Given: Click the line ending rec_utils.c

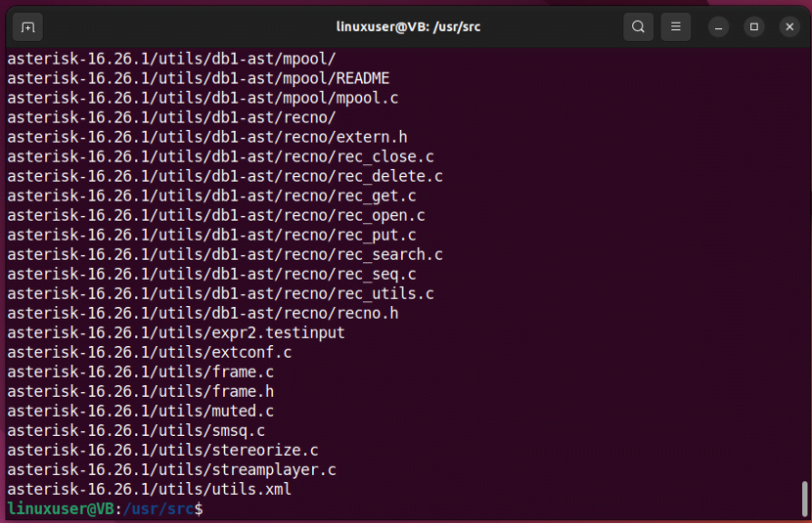Looking at the screenshot, I should pyautogui.click(x=220, y=294).
